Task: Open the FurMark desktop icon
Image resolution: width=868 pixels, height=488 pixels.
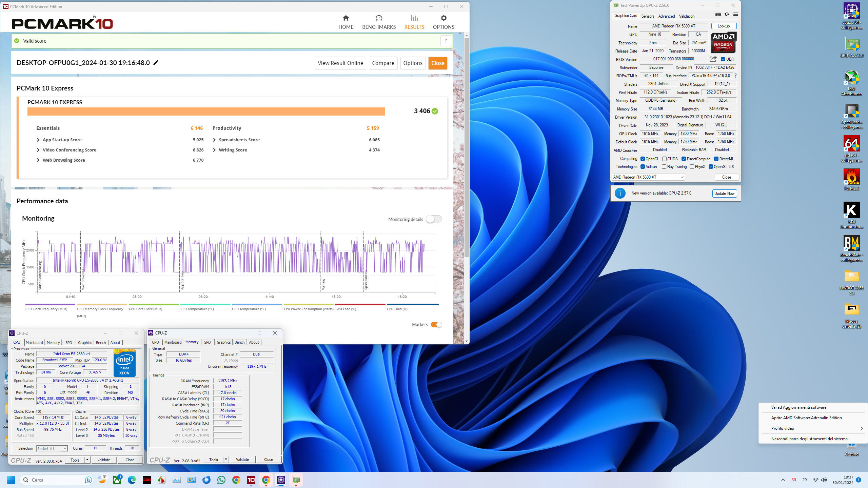Action: pos(851,180)
